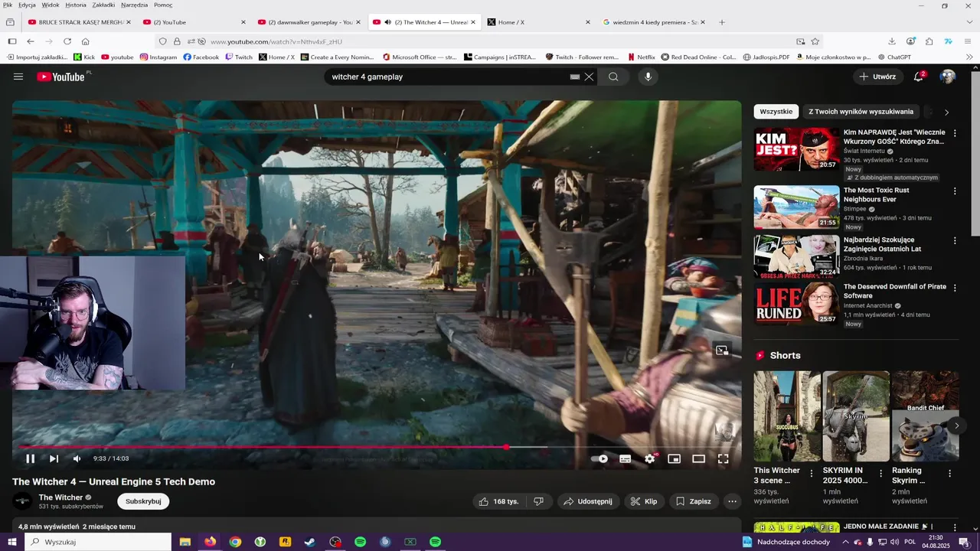Skip to the next video

(54, 458)
